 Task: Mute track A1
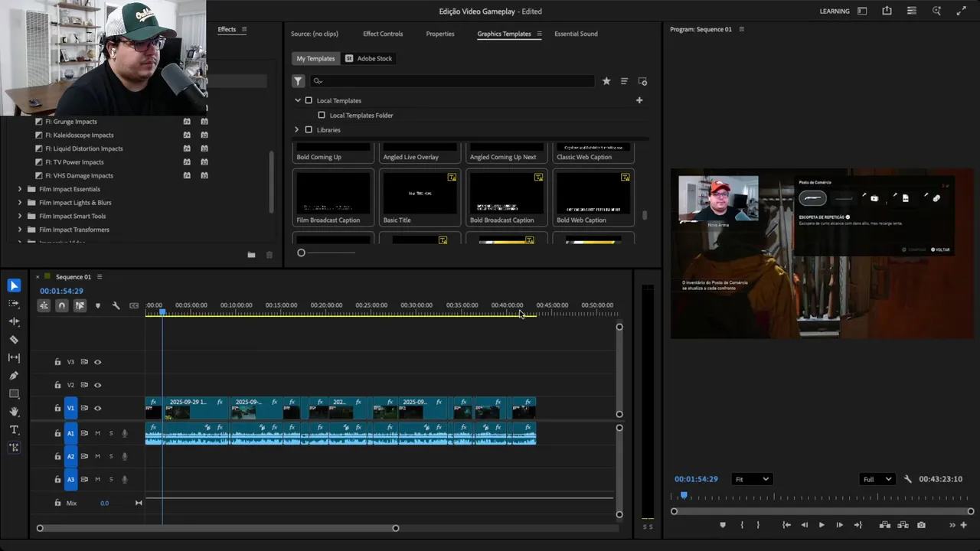coord(97,433)
